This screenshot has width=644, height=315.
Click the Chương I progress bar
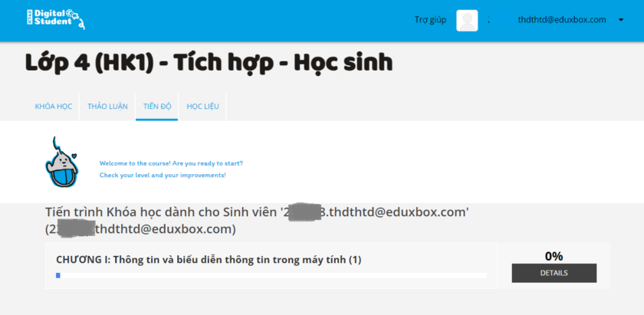271,275
